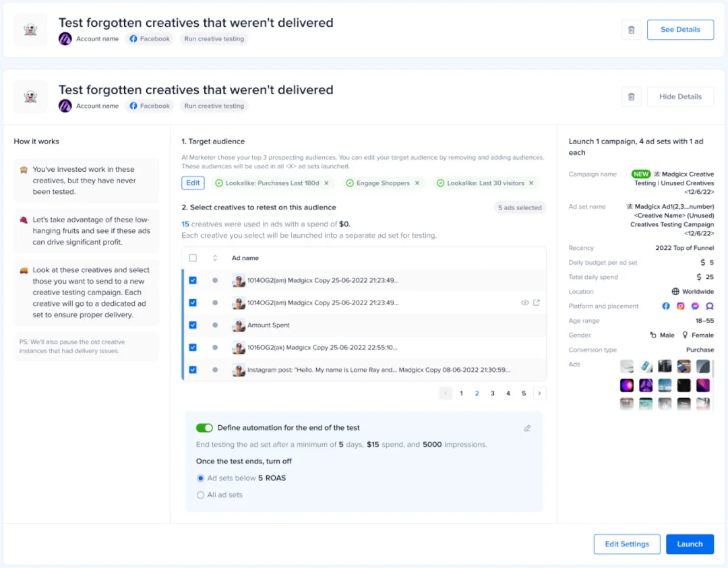Open Edit Settings
Image resolution: width=728 pixels, height=568 pixels.
coord(627,544)
